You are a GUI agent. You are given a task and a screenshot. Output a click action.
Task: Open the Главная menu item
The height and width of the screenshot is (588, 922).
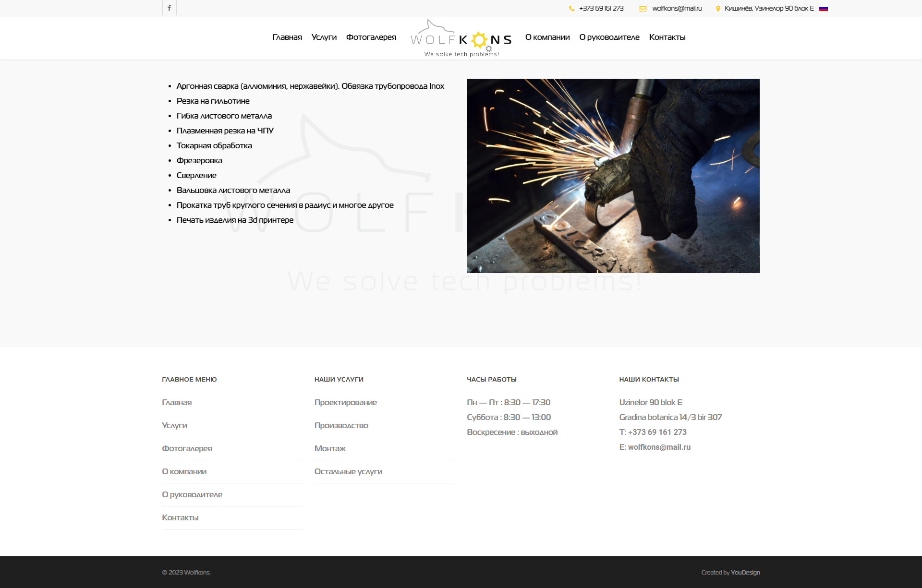coord(287,37)
